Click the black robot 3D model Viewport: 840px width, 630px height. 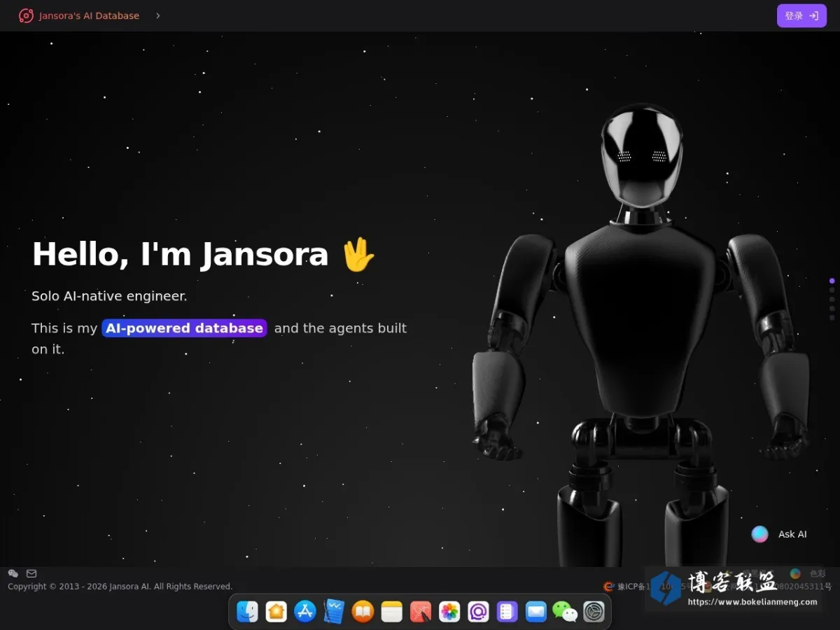click(x=640, y=336)
